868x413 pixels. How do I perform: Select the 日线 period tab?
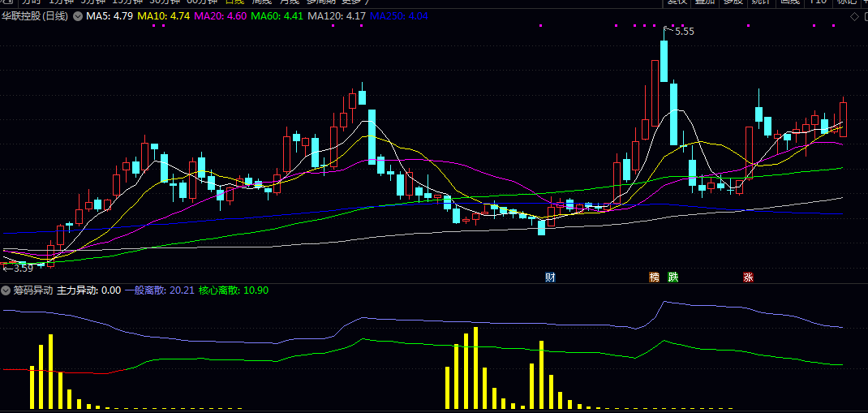coord(233,2)
